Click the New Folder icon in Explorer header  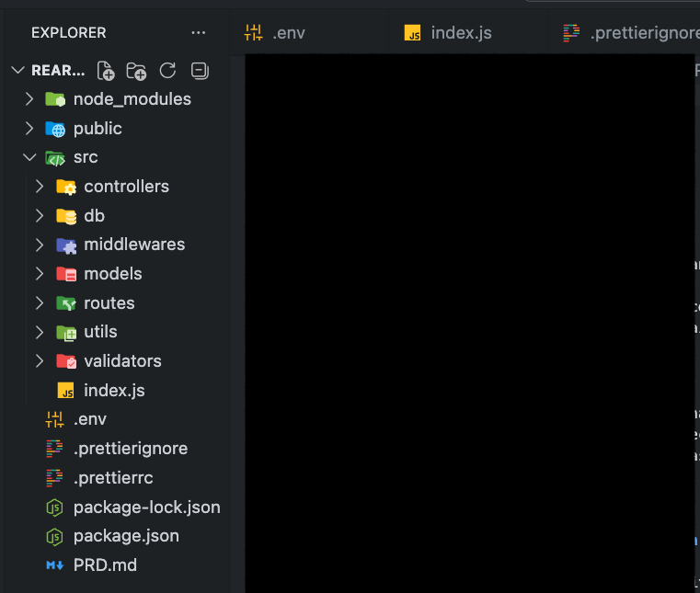pyautogui.click(x=136, y=71)
